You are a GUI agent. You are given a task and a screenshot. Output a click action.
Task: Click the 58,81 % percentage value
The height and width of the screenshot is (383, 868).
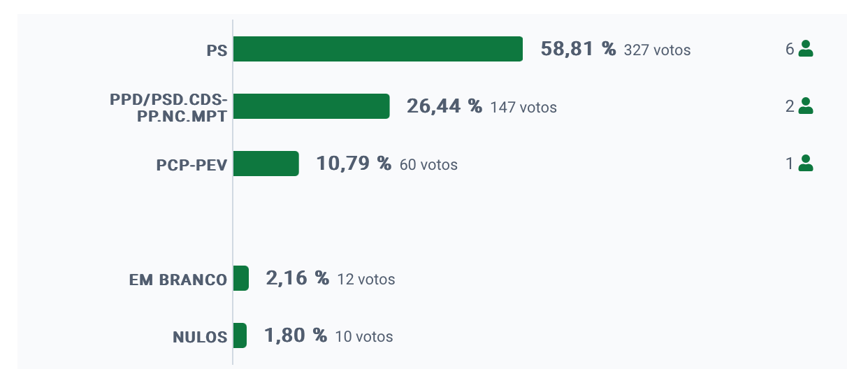coord(578,49)
